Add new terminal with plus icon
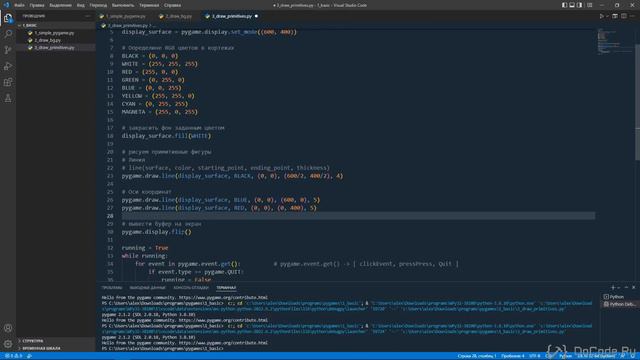This screenshot has height=360, width=640. [612, 288]
